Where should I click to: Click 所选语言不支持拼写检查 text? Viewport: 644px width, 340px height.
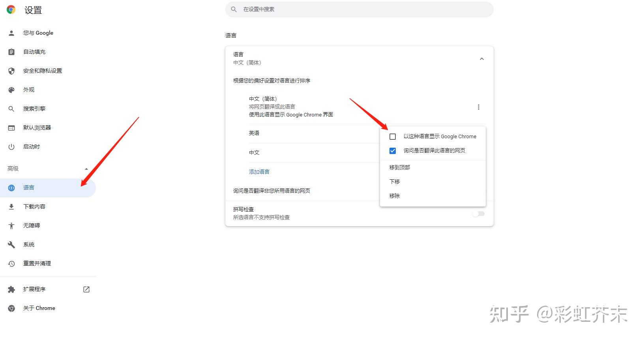261,218
